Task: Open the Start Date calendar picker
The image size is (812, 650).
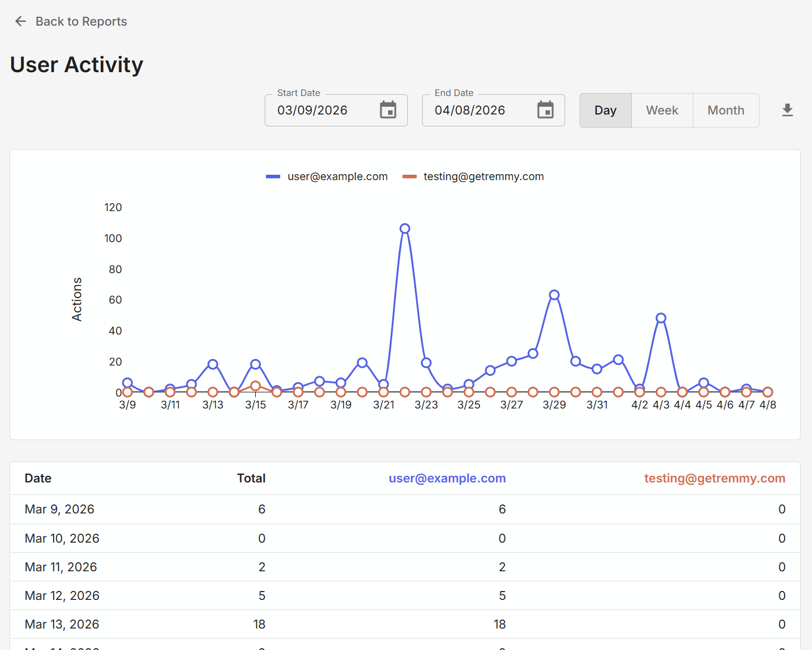Action: pyautogui.click(x=388, y=110)
